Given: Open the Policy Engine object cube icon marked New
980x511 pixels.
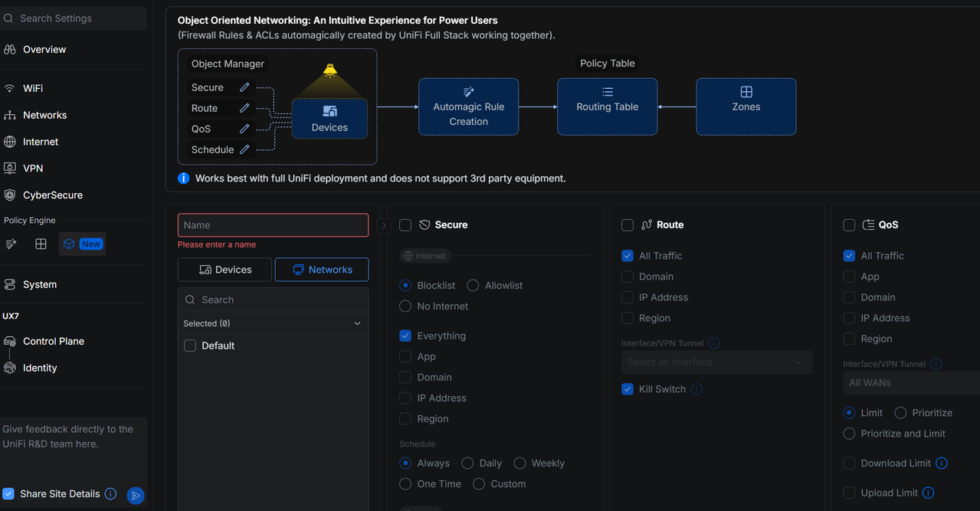Looking at the screenshot, I should pos(82,244).
